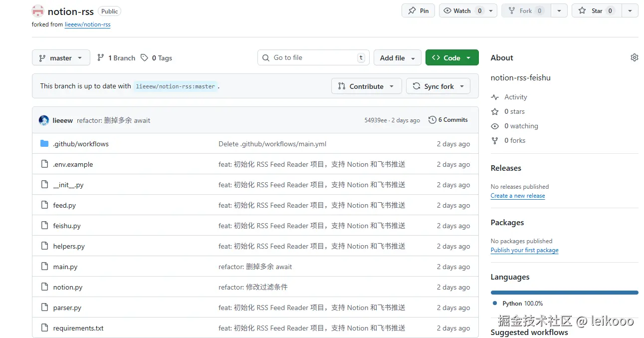Open the requirements.txt file
Viewport: 644px width, 338px height.
click(x=78, y=328)
